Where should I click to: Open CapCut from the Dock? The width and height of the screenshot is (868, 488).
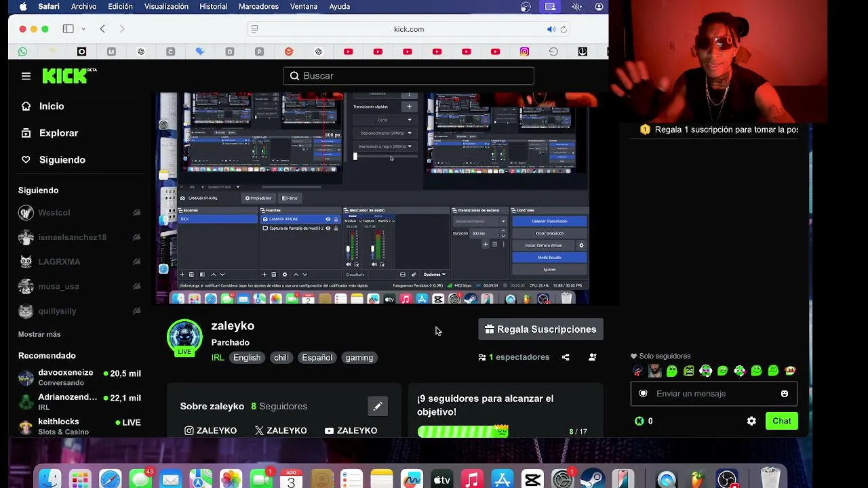pos(532,479)
